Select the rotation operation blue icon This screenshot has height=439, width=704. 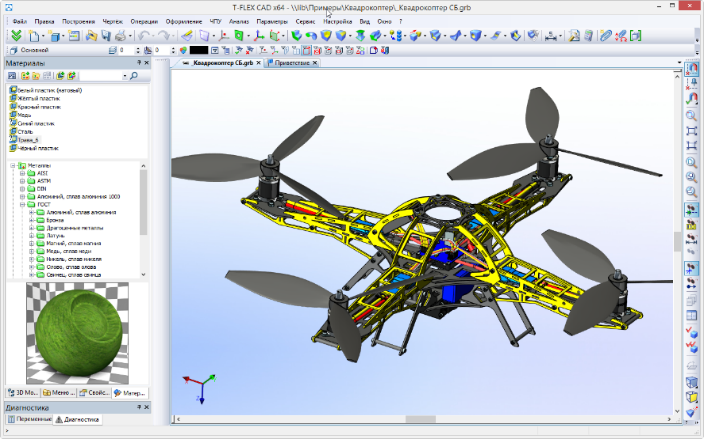point(311,35)
